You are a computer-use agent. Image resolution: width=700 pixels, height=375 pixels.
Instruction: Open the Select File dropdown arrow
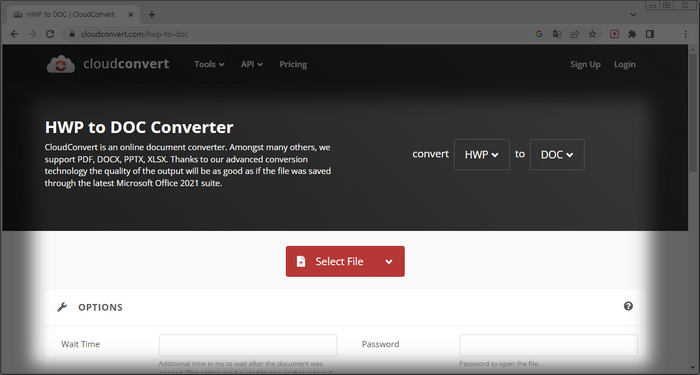point(389,262)
